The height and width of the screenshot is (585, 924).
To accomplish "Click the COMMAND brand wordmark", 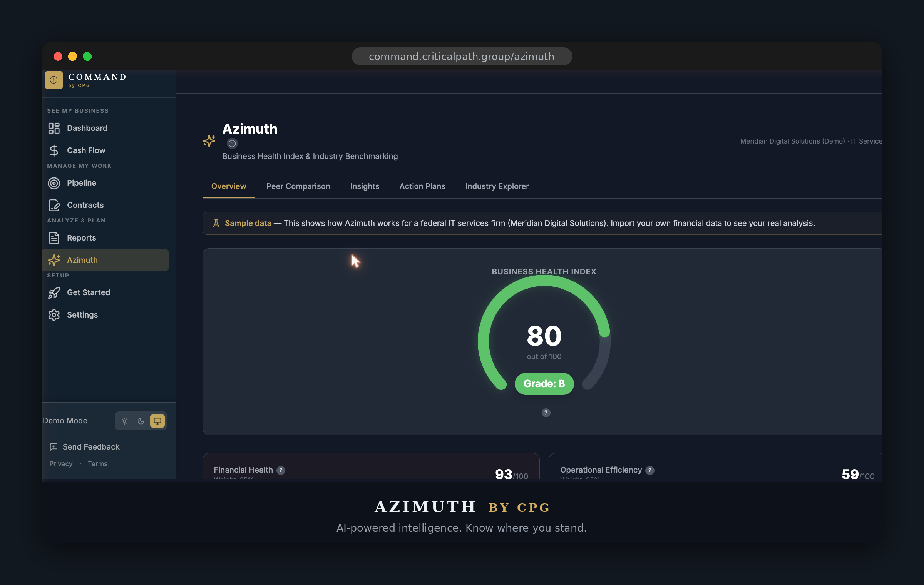I will click(x=97, y=77).
